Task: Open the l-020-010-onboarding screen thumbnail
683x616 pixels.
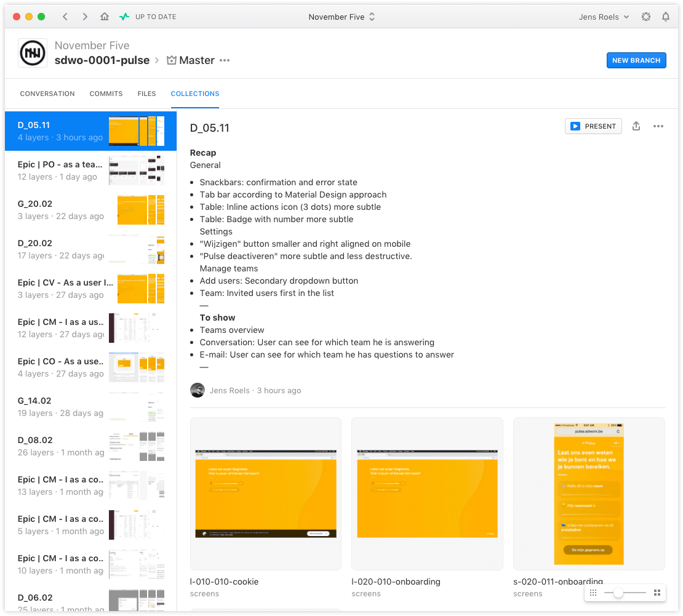Action: coord(427,494)
